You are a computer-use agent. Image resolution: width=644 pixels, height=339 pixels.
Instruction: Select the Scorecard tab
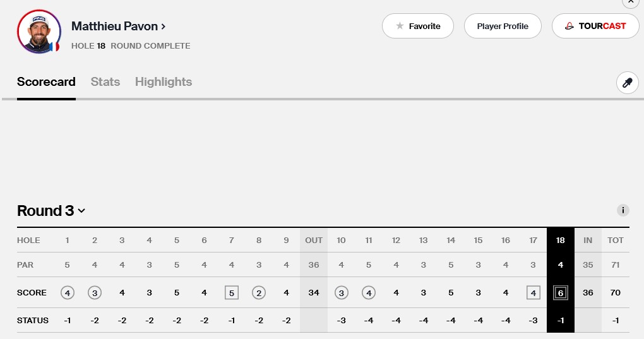coord(46,82)
